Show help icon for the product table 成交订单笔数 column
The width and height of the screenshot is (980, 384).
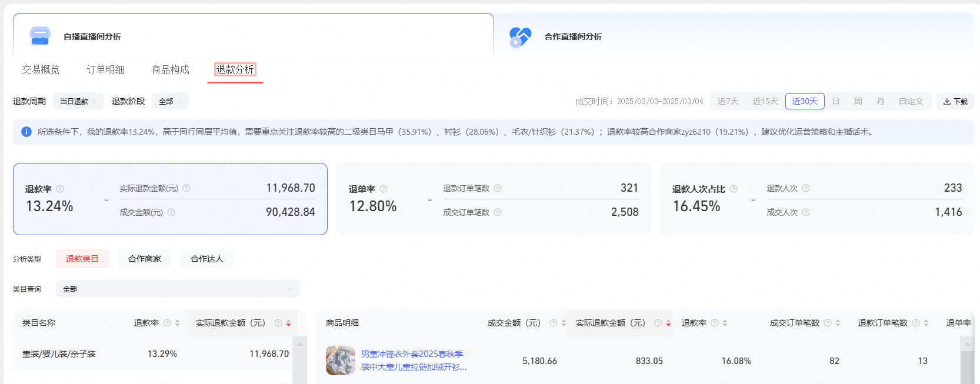coord(828,323)
